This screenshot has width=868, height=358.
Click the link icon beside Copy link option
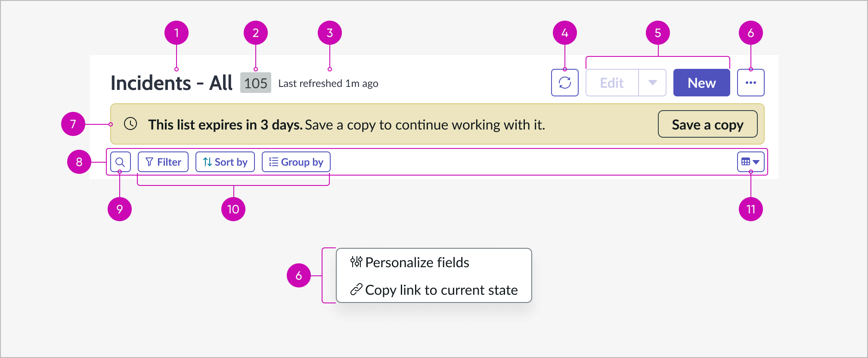pyautogui.click(x=356, y=290)
